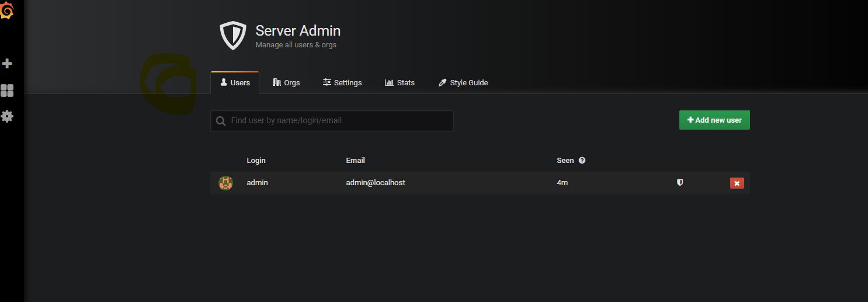
Task: Open the Style Guide tab
Action: (463, 82)
